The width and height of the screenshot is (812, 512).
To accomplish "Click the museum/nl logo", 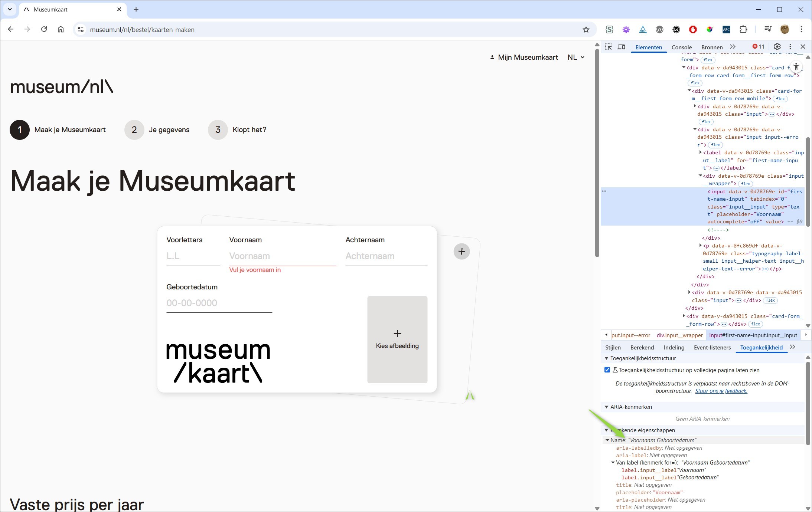I will [x=62, y=87].
